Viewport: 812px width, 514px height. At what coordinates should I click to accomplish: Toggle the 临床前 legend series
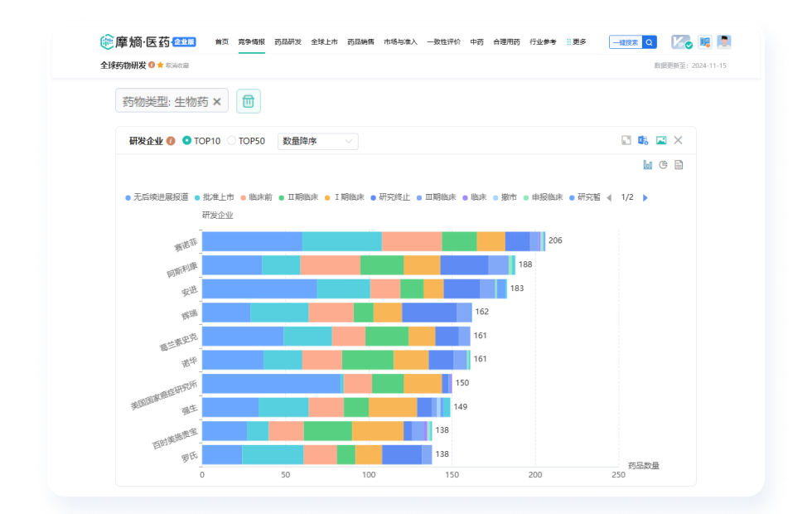tap(256, 197)
